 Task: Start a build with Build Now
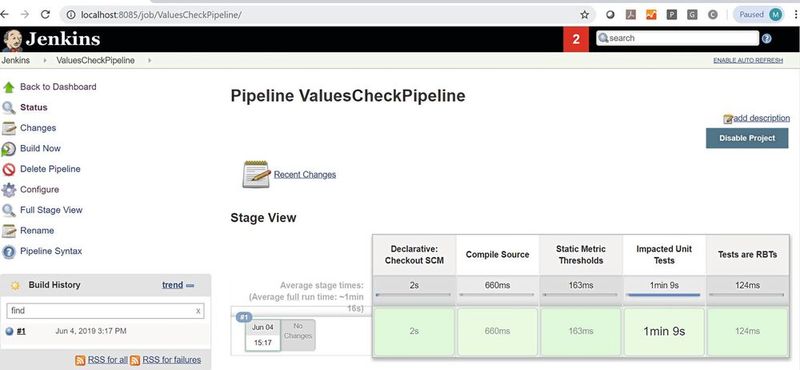coord(40,148)
